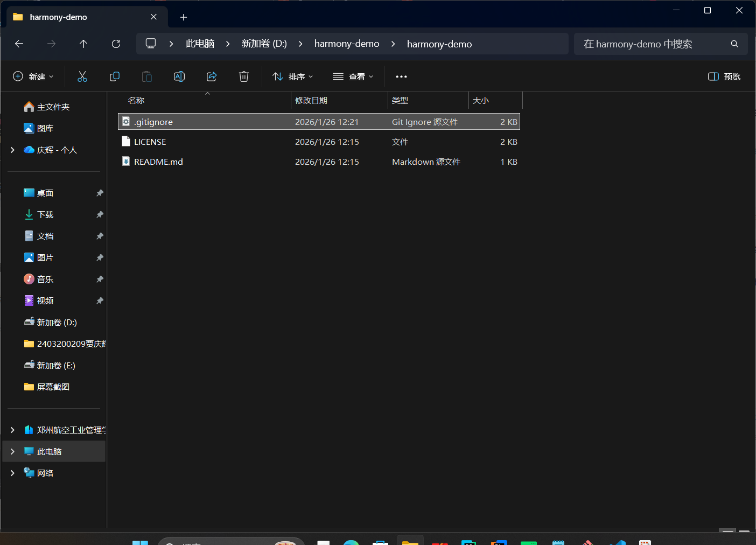The height and width of the screenshot is (545, 756).
Task: Share the selected file
Action: point(212,76)
